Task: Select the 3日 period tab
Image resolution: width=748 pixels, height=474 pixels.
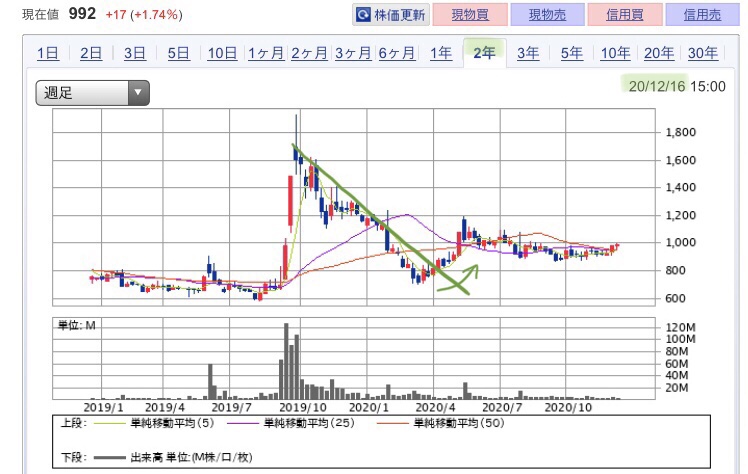Action: pyautogui.click(x=135, y=53)
